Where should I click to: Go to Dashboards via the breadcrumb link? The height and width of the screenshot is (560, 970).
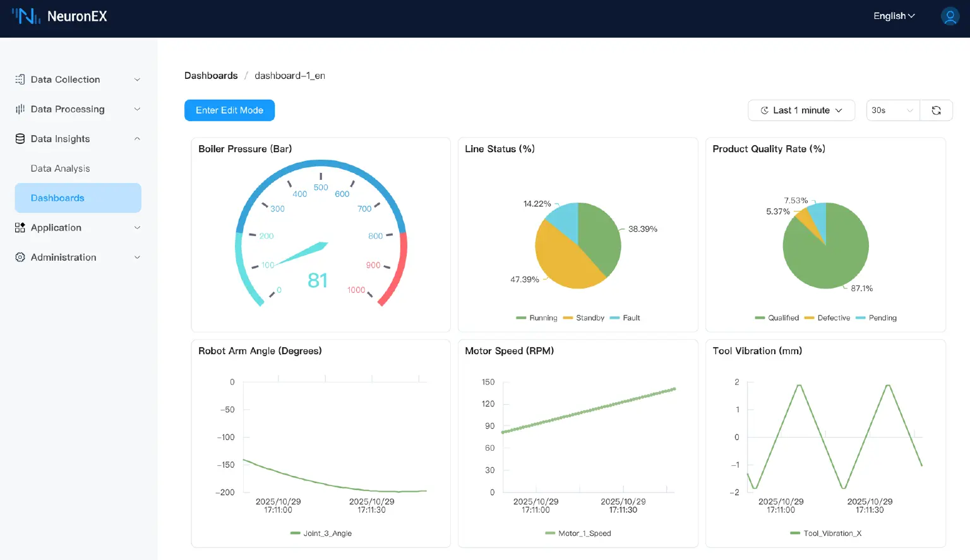coord(211,76)
